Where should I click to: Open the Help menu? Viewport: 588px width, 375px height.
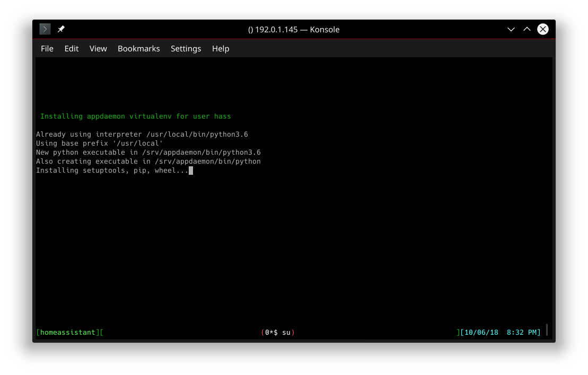221,49
